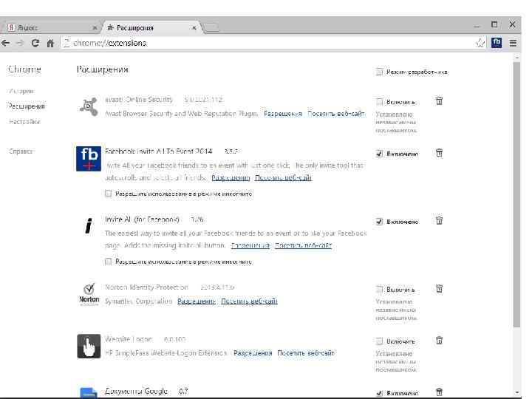The height and width of the screenshot is (399, 532).
Task: Click the Website Logon extension name
Action: click(x=129, y=339)
